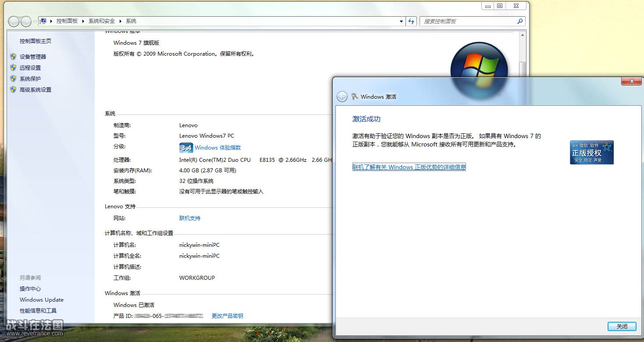Click the forward navigation button in Control Panel
The width and height of the screenshot is (644, 342).
26,21
